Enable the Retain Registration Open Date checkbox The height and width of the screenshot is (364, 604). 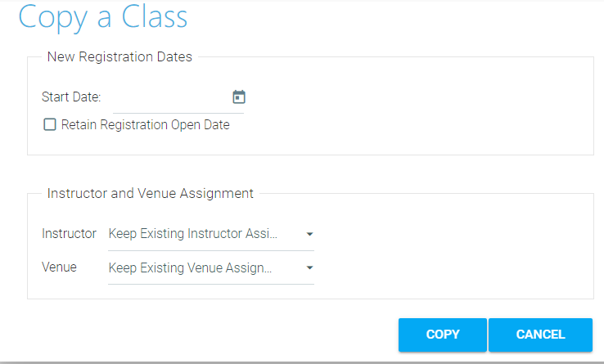point(50,125)
